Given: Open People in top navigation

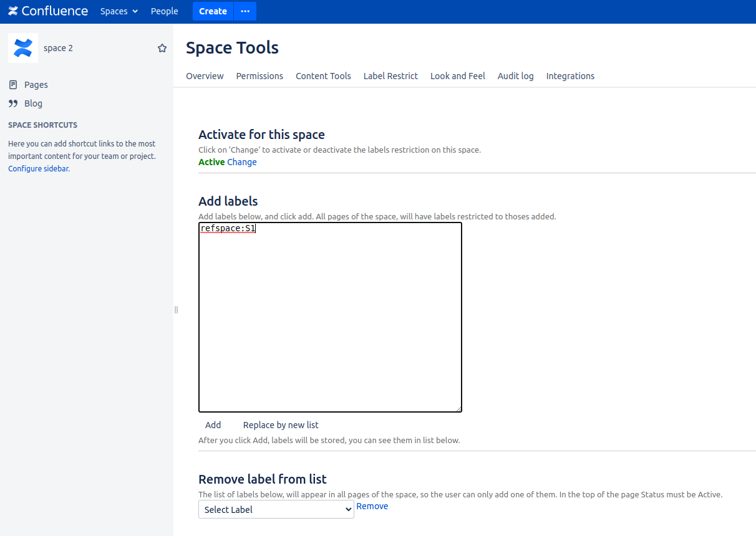Looking at the screenshot, I should pyautogui.click(x=164, y=11).
